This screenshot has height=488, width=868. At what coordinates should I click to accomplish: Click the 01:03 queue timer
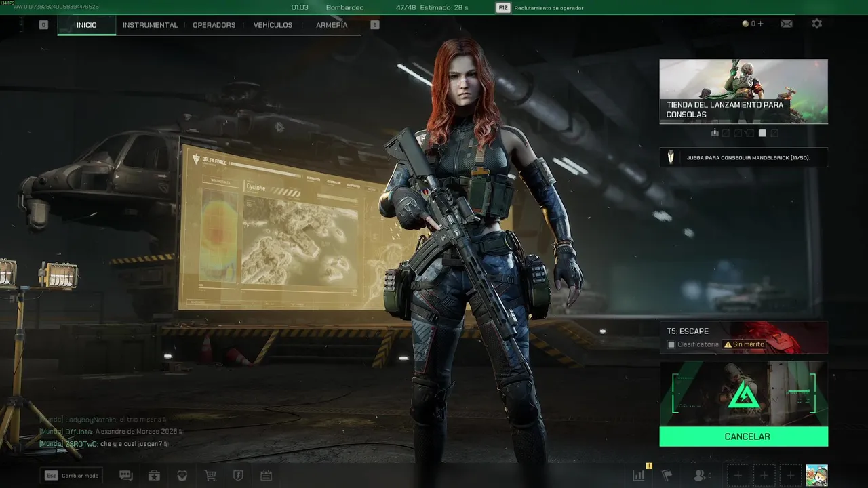point(300,8)
